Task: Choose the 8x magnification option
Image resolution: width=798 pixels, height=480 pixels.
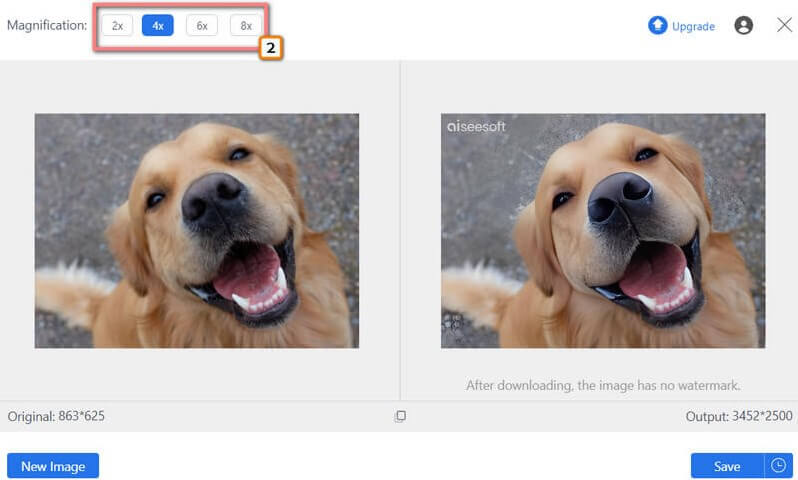Action: (246, 25)
